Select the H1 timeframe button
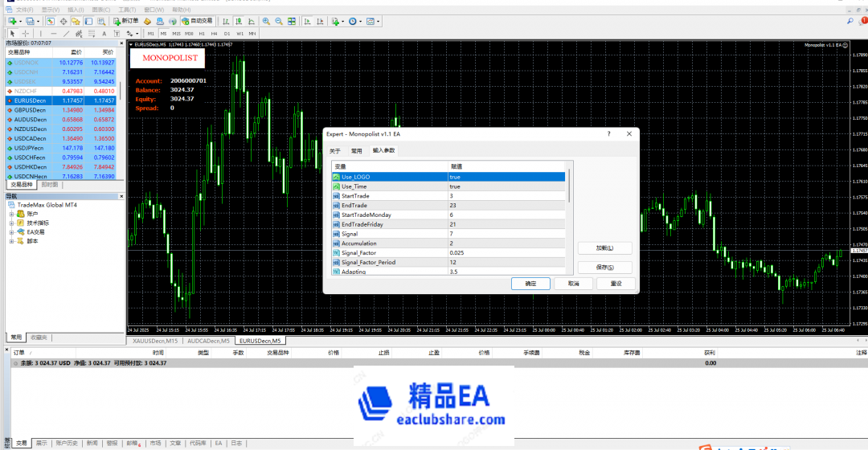Viewport: 868px width, 450px height. point(202,34)
